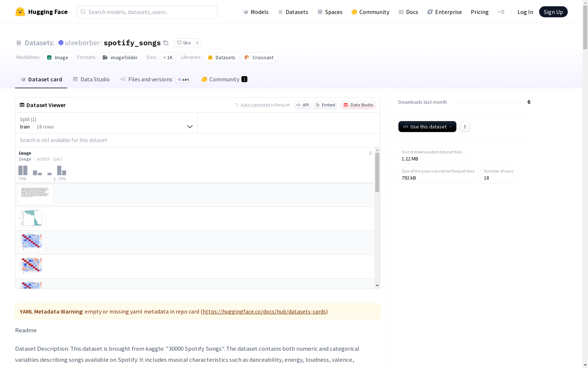Click the 1.22 MB downloaded size value
Image resolution: width=588 pixels, height=368 pixels.
[x=410, y=159]
